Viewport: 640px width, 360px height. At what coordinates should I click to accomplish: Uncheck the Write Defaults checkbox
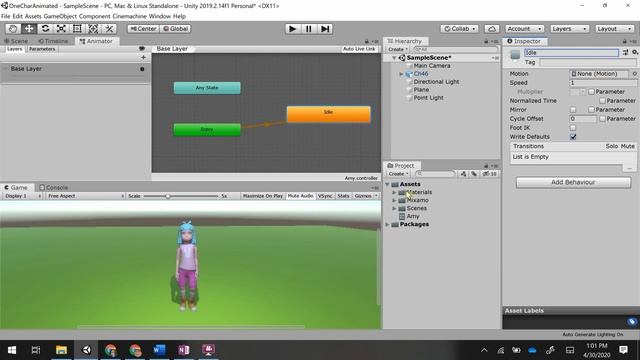coord(573,137)
